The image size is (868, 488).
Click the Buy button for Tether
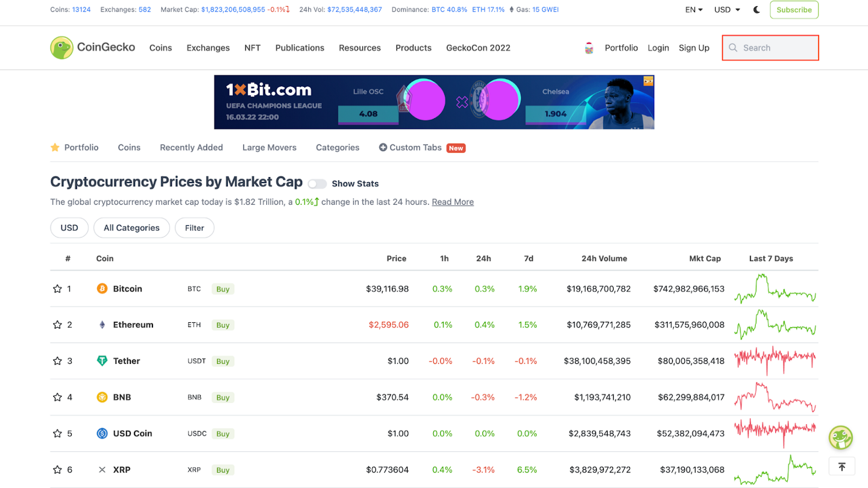223,361
